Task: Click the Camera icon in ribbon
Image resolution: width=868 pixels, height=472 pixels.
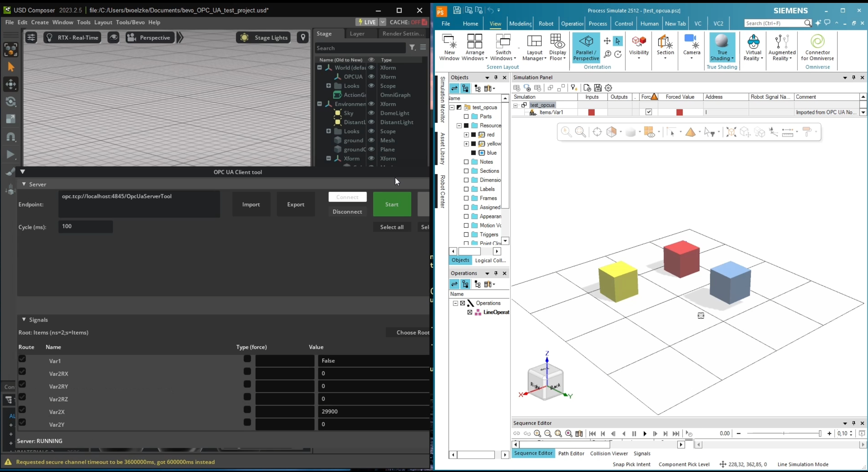Action: click(x=691, y=41)
